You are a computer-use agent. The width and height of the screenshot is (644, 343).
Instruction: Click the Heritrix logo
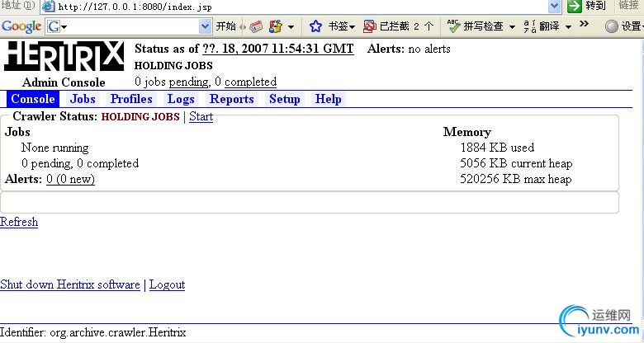64,56
